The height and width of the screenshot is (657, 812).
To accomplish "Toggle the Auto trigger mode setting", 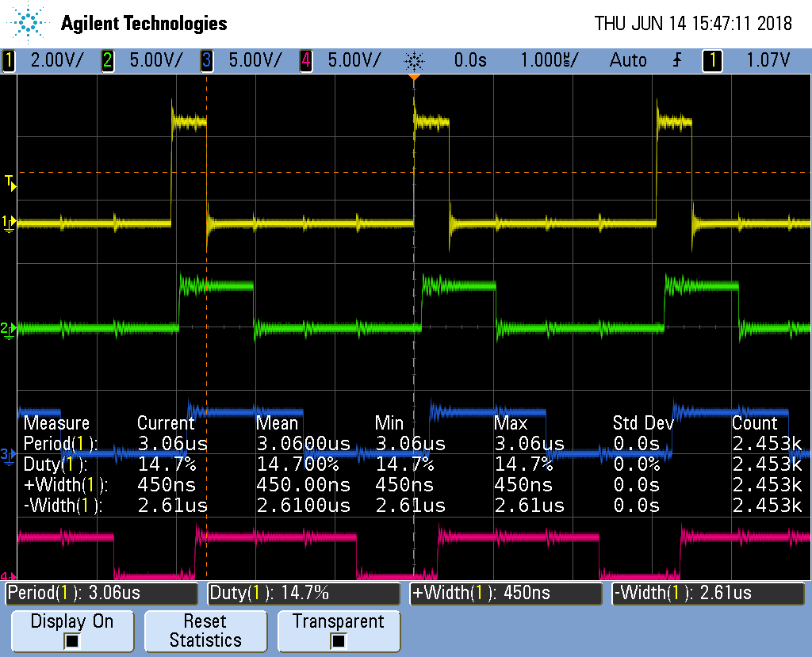I will point(627,60).
